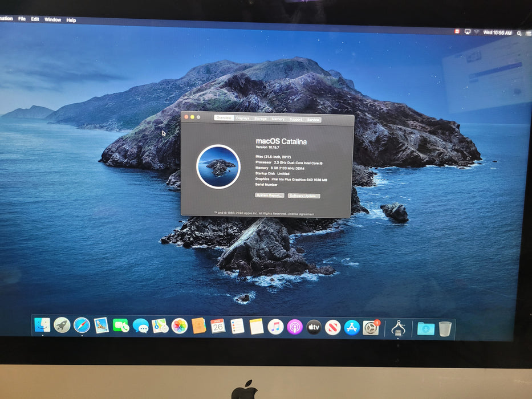Switch to the Displays tab
532x399 pixels.
coord(242,118)
